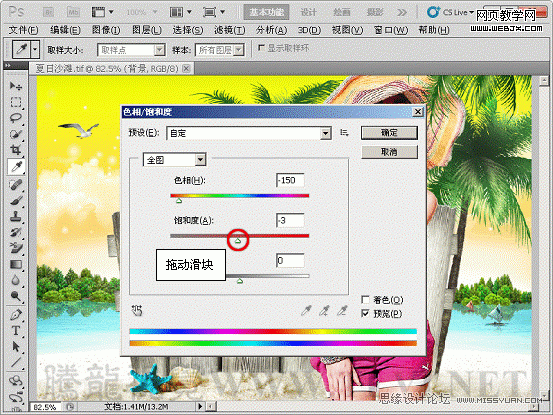Toggle the 预览 (Preview) checkbox
This screenshot has height=415, width=553.
pos(365,313)
